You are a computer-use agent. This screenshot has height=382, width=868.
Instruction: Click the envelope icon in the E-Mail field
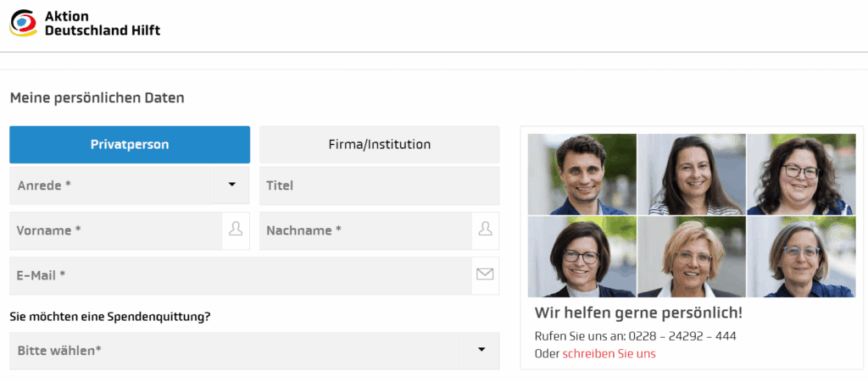(485, 274)
